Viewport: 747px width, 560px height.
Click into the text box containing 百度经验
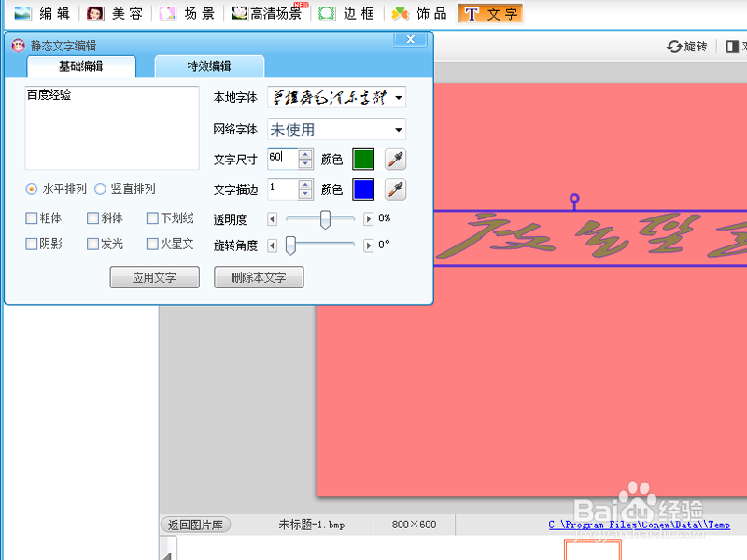click(112, 128)
